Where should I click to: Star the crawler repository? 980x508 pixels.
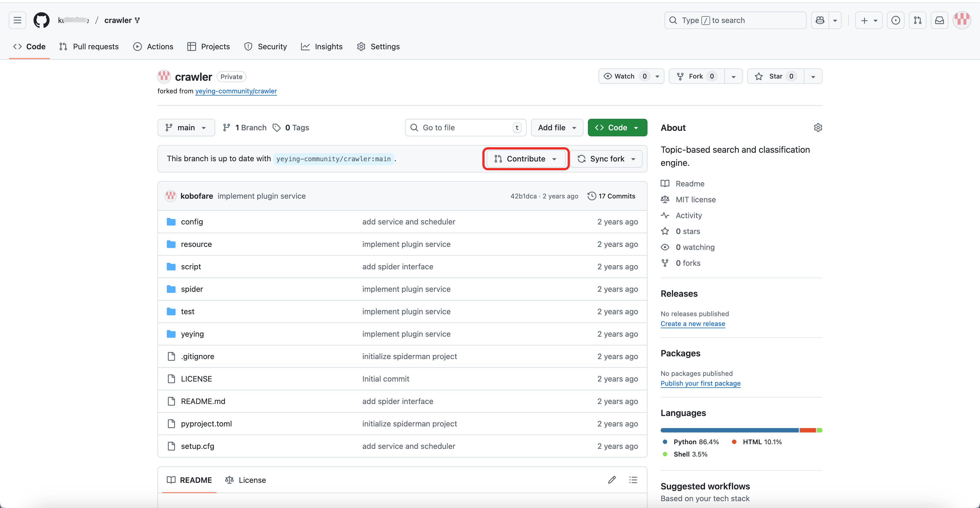pyautogui.click(x=775, y=76)
